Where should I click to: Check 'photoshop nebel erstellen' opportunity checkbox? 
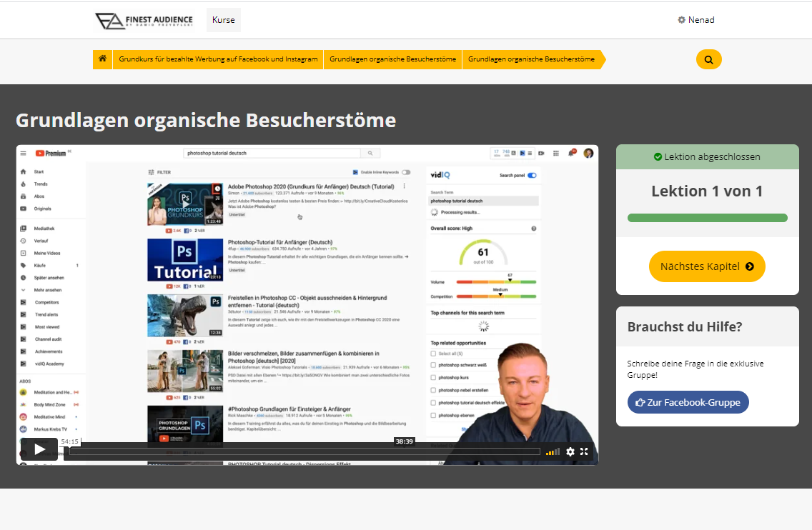[x=433, y=390]
